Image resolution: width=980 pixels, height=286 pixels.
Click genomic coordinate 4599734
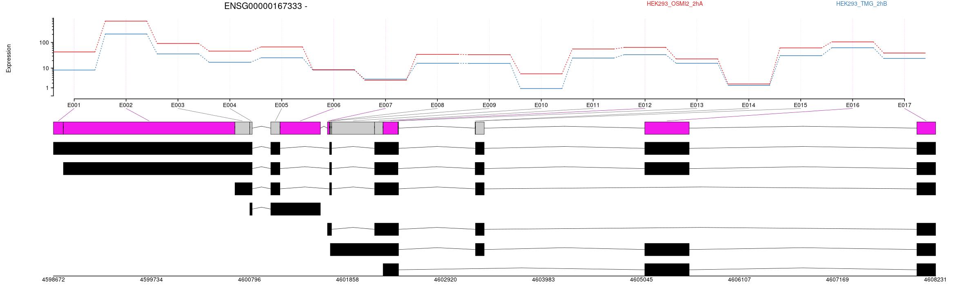pos(151,280)
